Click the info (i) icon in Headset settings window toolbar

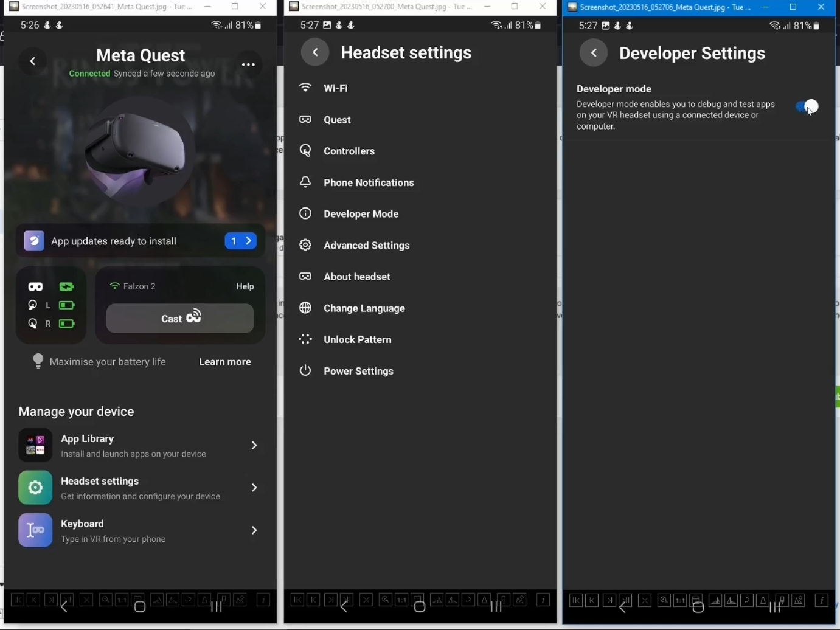(543, 600)
